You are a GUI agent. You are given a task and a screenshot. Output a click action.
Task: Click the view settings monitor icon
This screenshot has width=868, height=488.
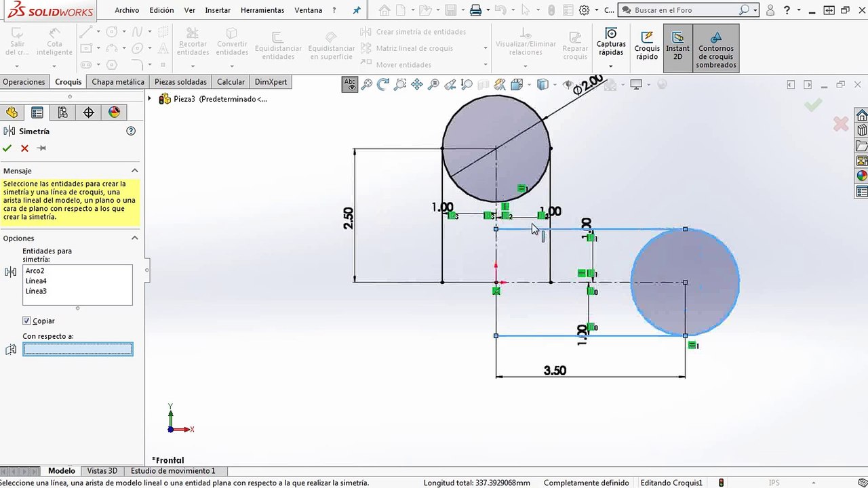click(x=636, y=85)
